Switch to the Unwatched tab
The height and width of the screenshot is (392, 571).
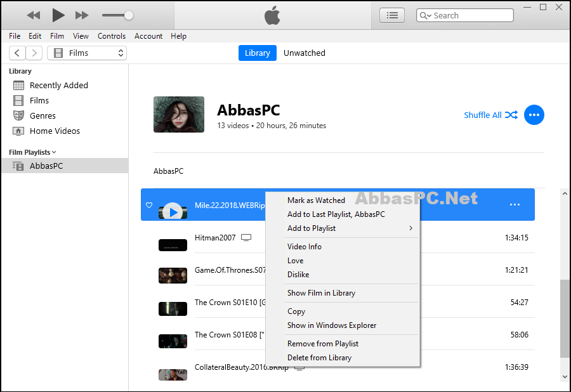(305, 53)
